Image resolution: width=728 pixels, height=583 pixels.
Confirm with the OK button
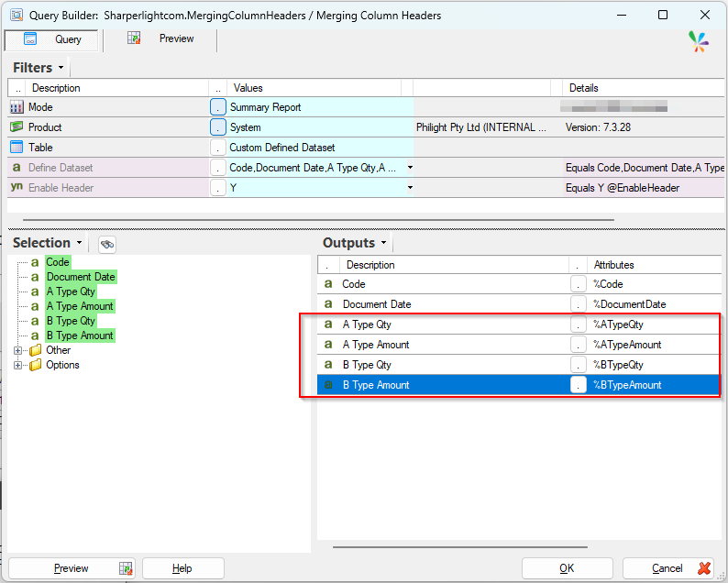pyautogui.click(x=567, y=568)
